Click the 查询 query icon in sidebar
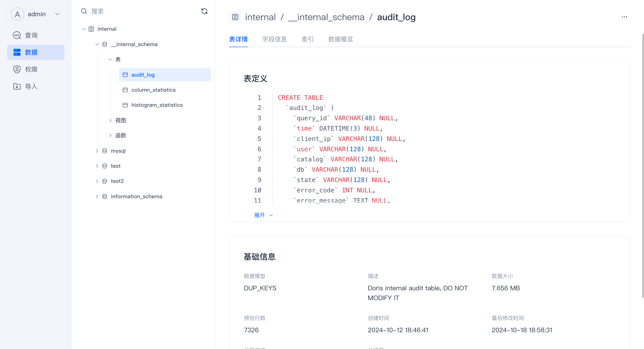Viewport: 644px width, 349px height. (17, 35)
